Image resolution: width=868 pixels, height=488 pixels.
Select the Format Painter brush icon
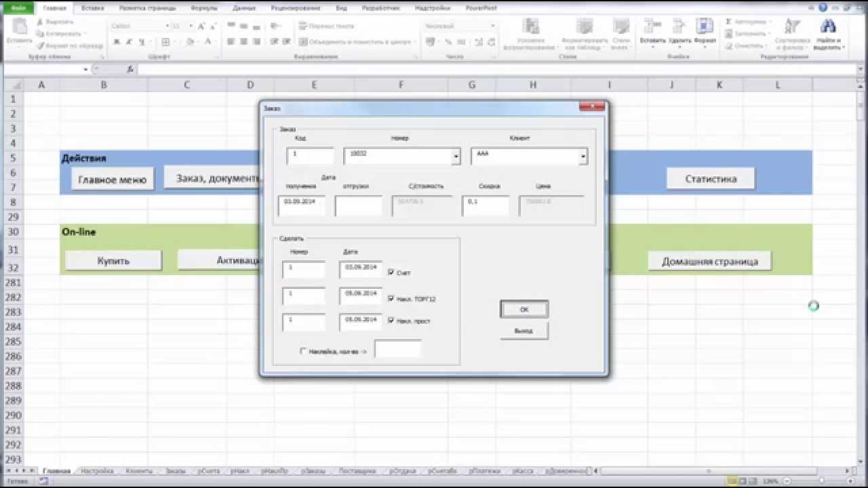point(40,45)
